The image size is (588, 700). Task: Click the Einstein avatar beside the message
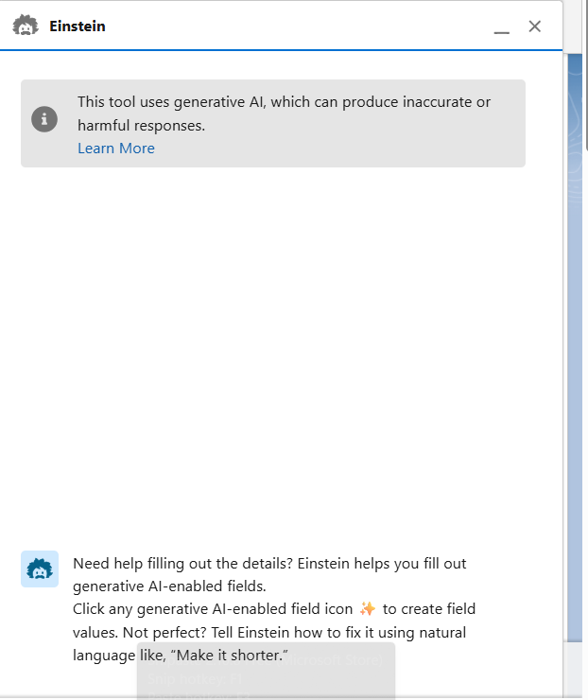tap(40, 569)
